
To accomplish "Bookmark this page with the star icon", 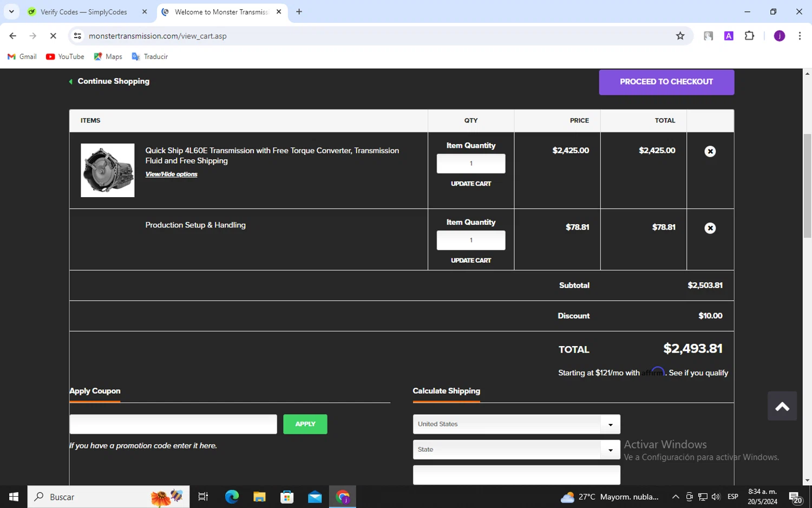I will [x=680, y=36].
